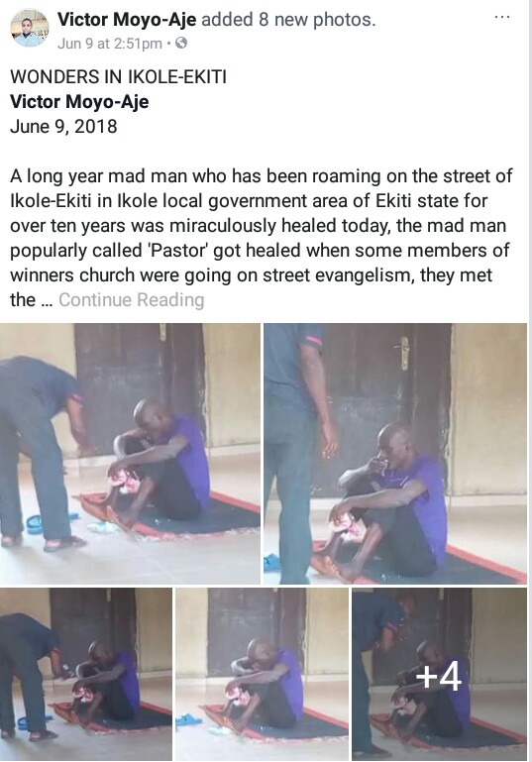Screen dimensions: 532x762
Task: Open first large photo of man bending over
Action: (x=130, y=454)
